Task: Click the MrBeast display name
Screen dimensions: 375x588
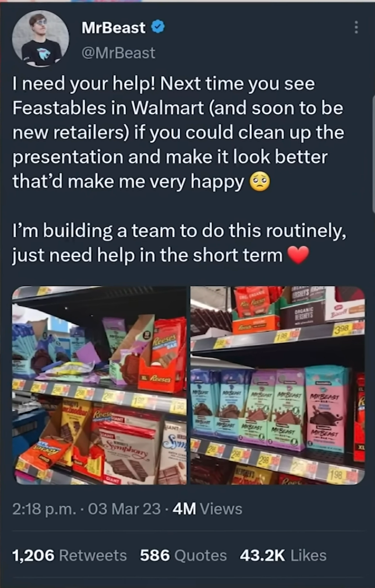Action: [x=114, y=28]
